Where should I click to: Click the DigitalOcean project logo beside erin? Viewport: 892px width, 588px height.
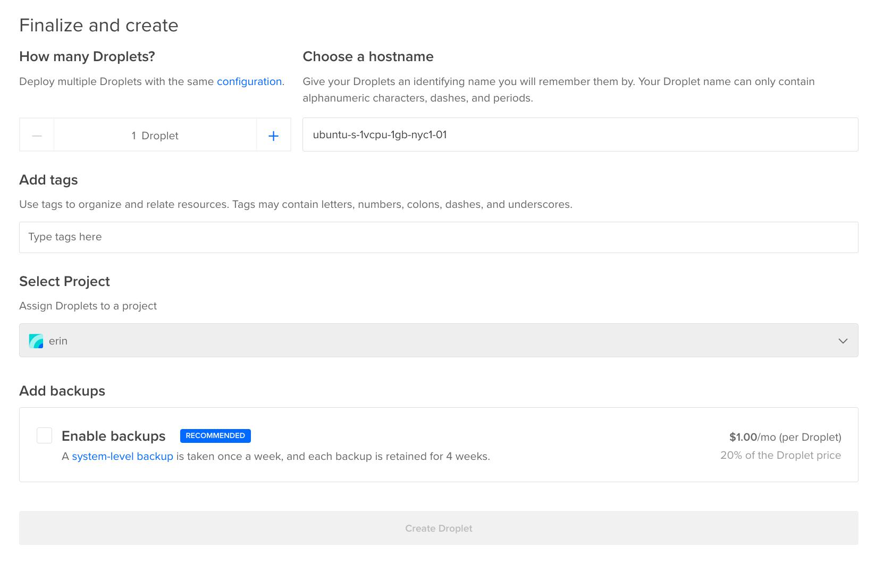pyautogui.click(x=35, y=340)
